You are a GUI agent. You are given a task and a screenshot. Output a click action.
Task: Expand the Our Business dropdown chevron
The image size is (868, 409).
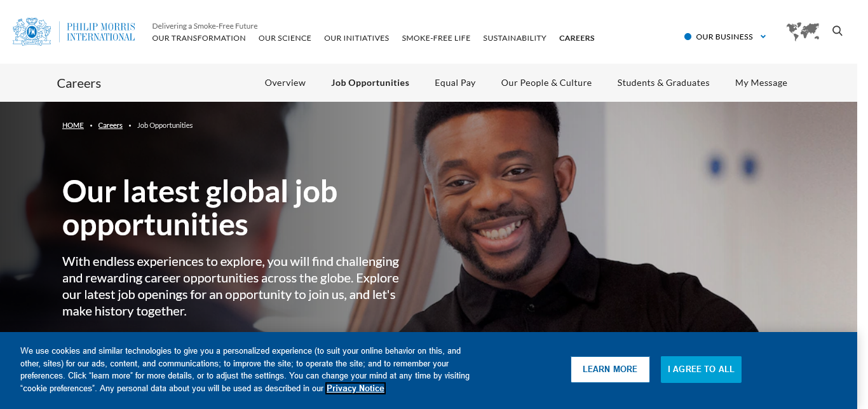tap(763, 37)
